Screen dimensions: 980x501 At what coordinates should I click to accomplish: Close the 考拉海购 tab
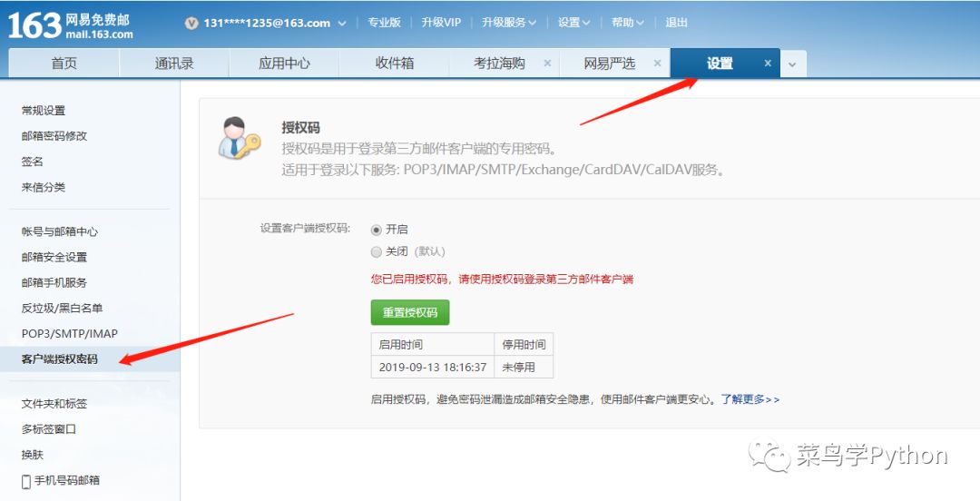(x=547, y=64)
